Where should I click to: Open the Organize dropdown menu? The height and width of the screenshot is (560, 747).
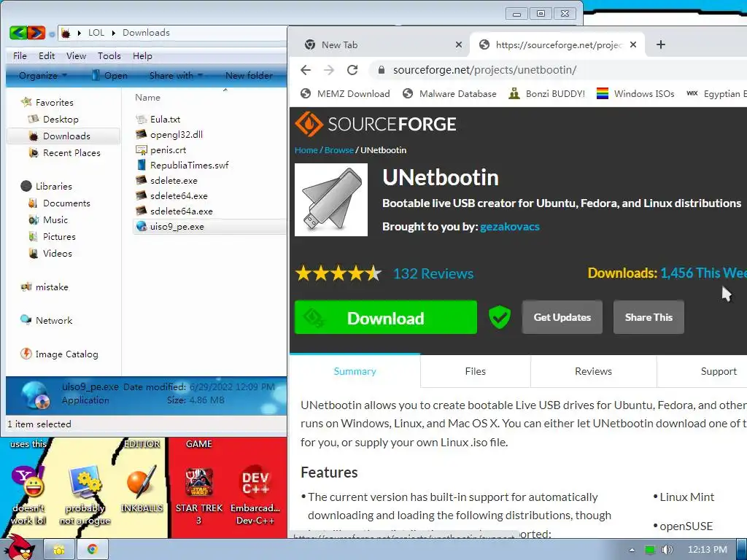coord(43,75)
